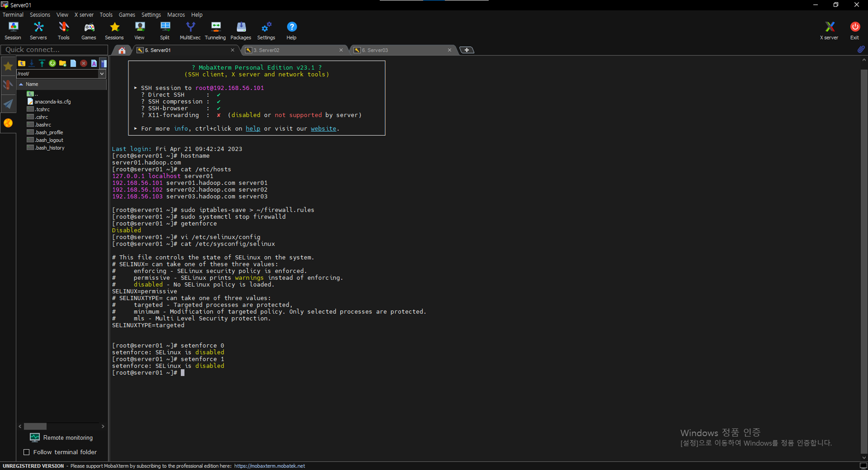Create new folder in SFTP browser

click(63, 63)
